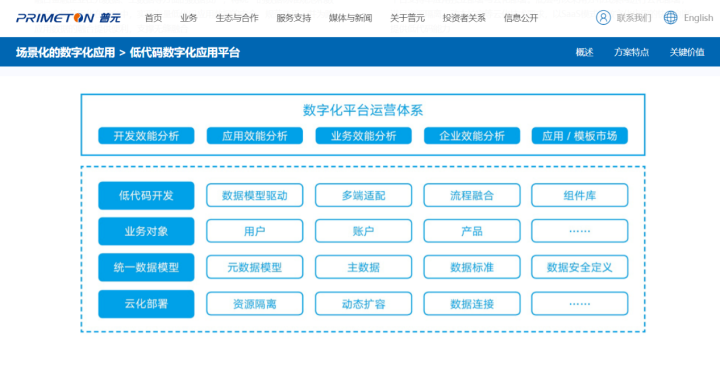Click the 低代码开发 label
The height and width of the screenshot is (385, 720).
146,196
